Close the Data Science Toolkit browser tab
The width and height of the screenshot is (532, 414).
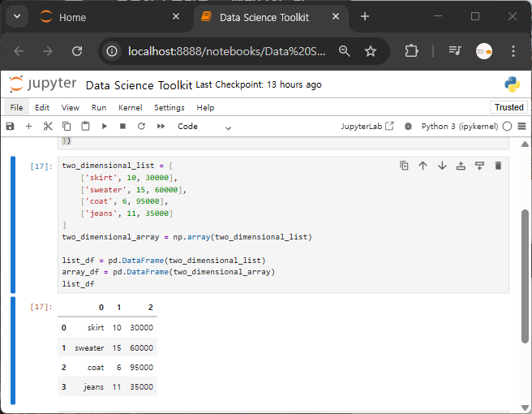click(x=336, y=17)
